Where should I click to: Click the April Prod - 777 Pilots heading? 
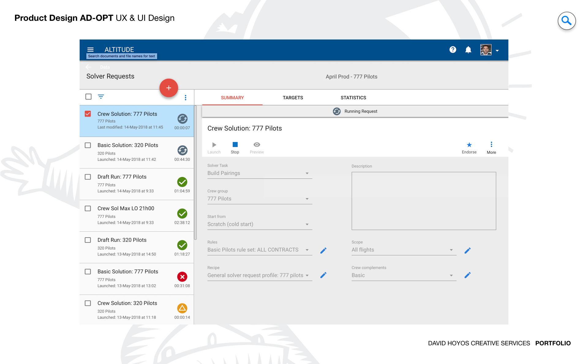[352, 77]
